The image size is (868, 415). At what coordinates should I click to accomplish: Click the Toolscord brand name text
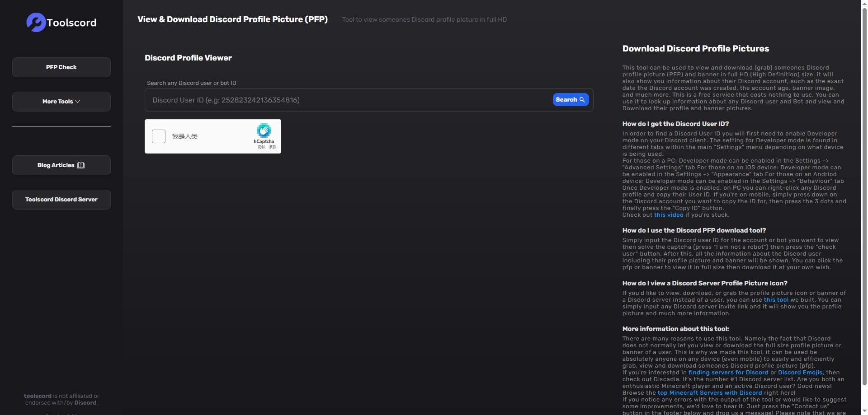coord(71,23)
